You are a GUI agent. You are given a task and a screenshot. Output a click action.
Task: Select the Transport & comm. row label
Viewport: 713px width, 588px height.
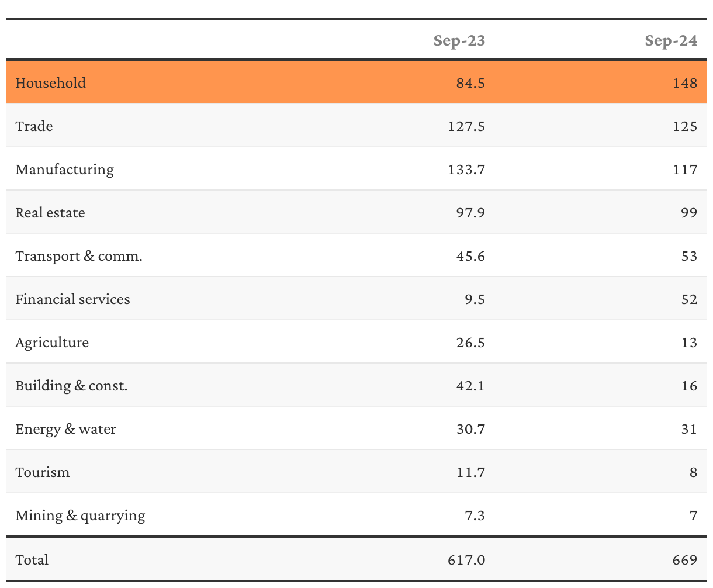[x=79, y=256]
